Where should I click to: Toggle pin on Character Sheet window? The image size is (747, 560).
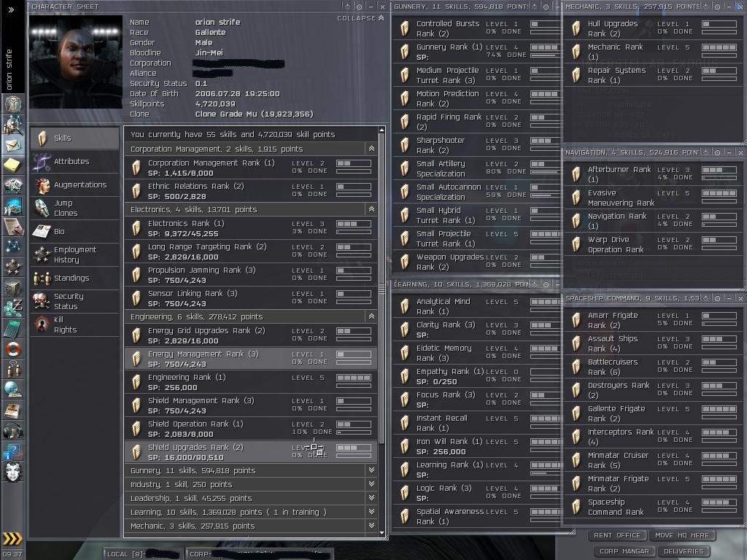[348, 7]
